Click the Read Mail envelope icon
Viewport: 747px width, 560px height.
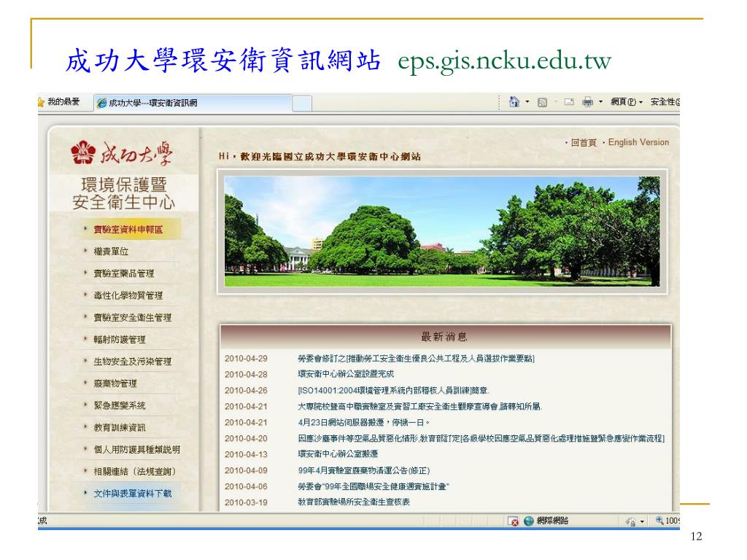(x=569, y=101)
